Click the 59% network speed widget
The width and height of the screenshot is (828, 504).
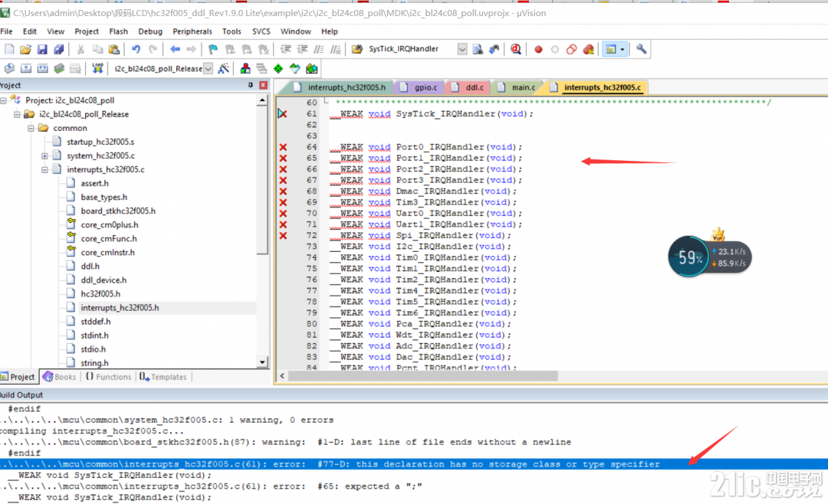[709, 256]
